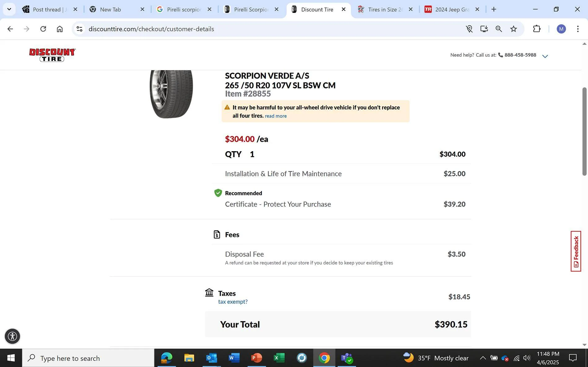Click the tax exempt? link
This screenshot has width=588, height=367.
coord(233,302)
